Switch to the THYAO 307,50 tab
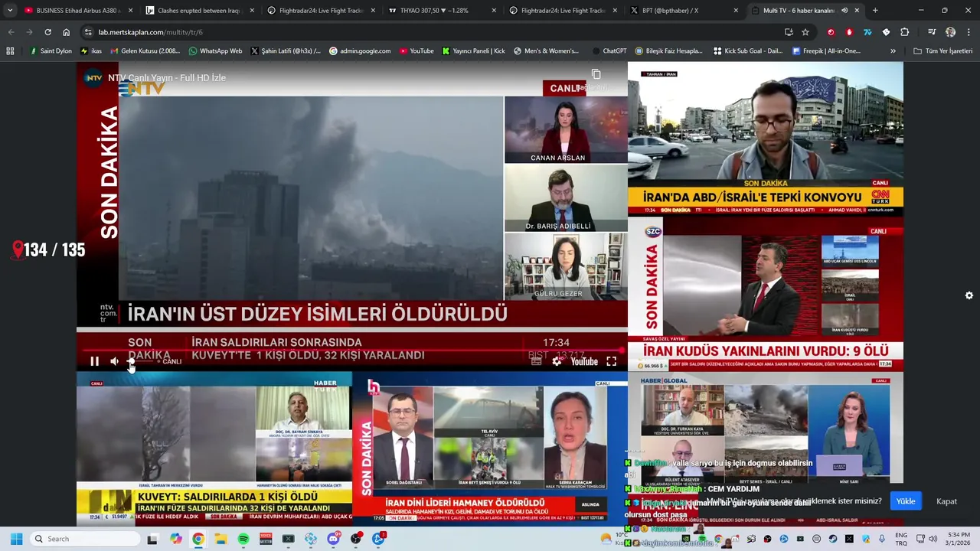Screen dimensions: 980x551 pos(440,11)
